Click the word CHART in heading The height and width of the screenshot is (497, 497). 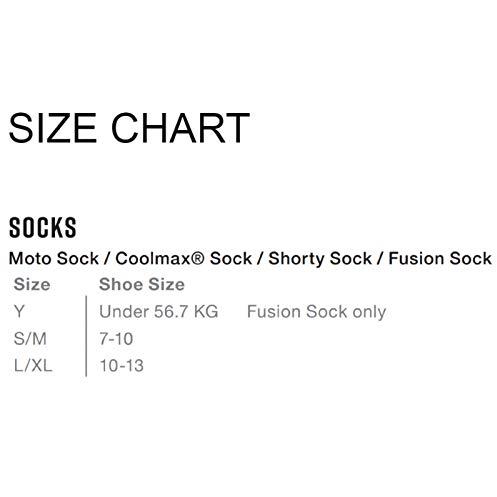tap(180, 128)
